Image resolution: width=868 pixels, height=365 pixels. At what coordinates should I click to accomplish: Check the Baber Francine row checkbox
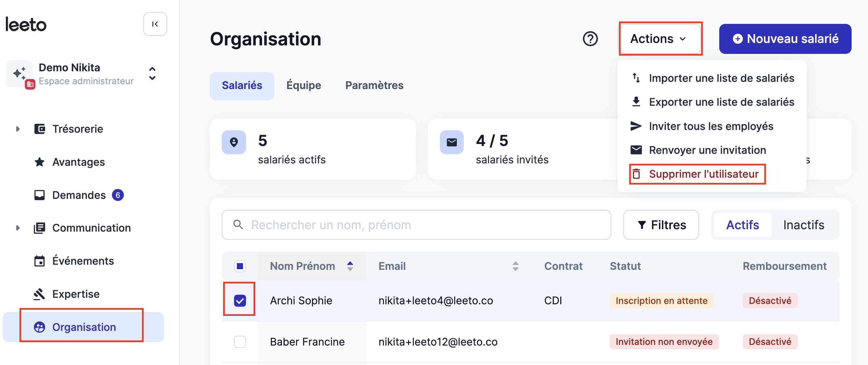click(x=240, y=341)
